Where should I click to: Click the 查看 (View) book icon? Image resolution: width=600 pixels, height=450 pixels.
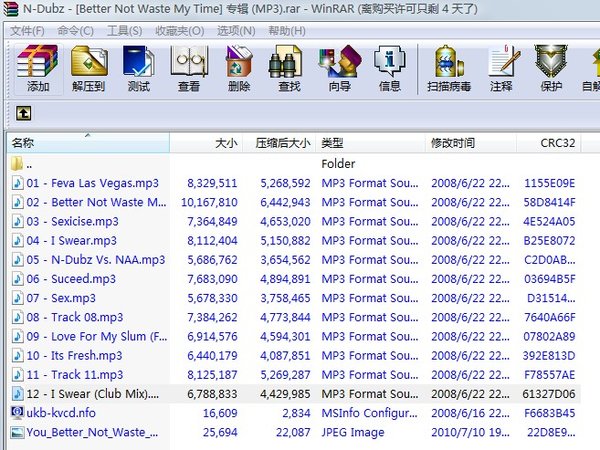point(189,61)
